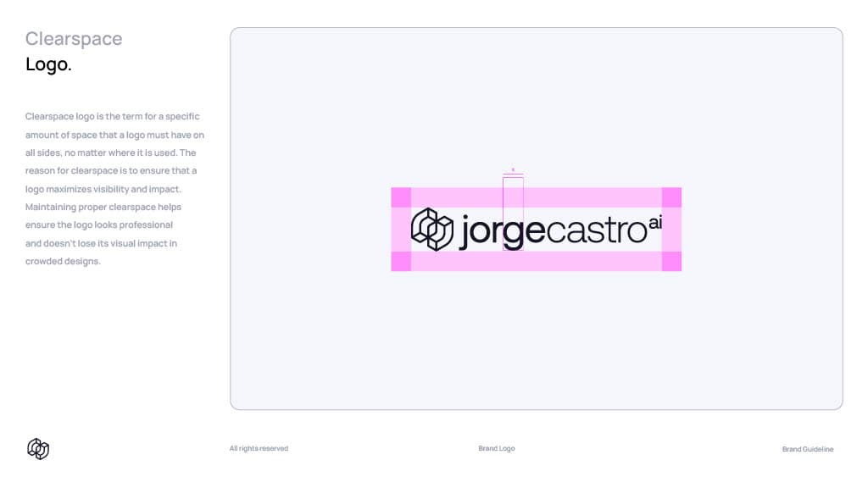Select the black "Logo." title
Viewport: 868px width, 488px height.
click(48, 64)
